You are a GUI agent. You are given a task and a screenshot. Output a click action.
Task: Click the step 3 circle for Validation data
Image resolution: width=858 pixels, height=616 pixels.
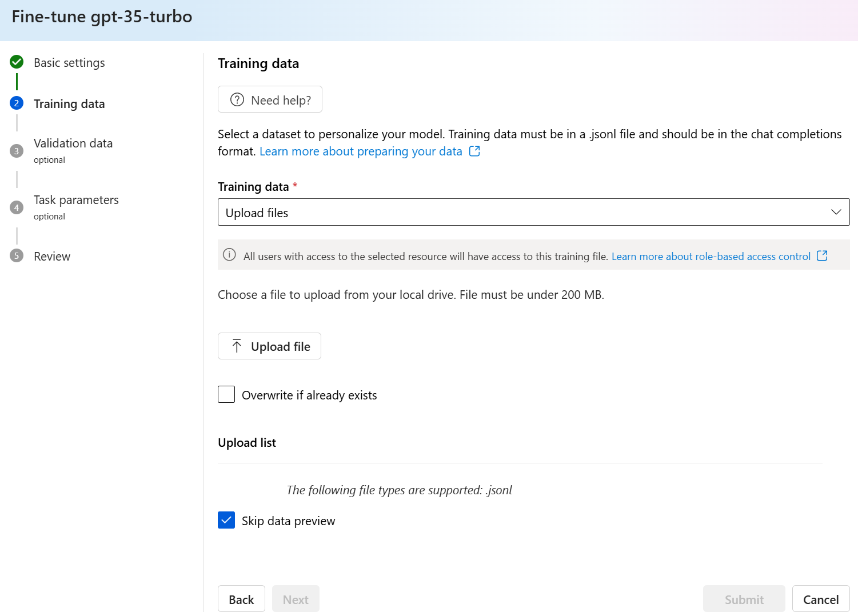click(x=17, y=150)
